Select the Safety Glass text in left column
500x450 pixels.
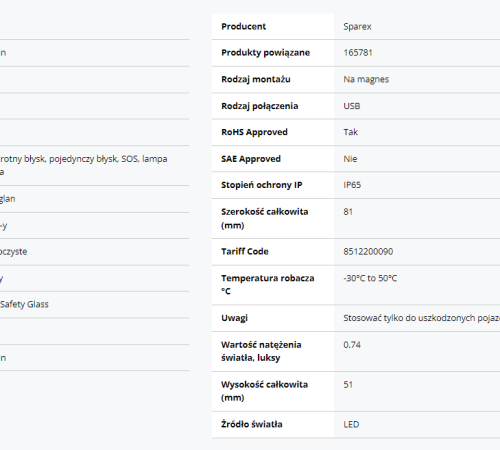[x=24, y=304]
